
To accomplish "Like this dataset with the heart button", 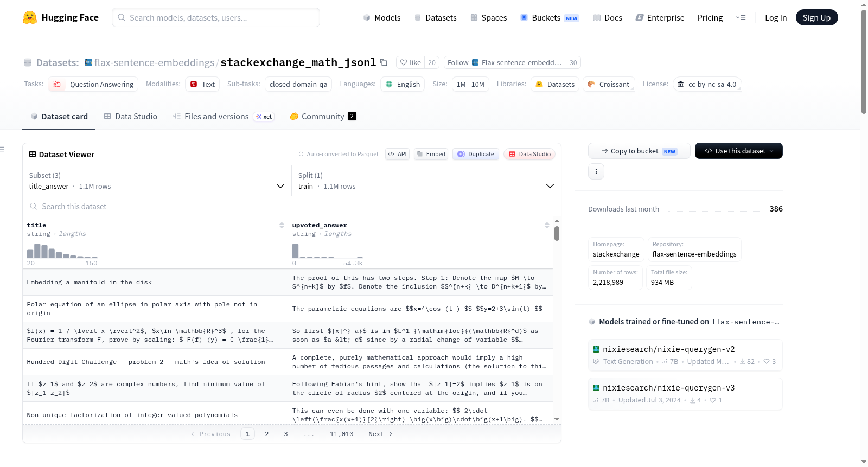I will 410,62.
